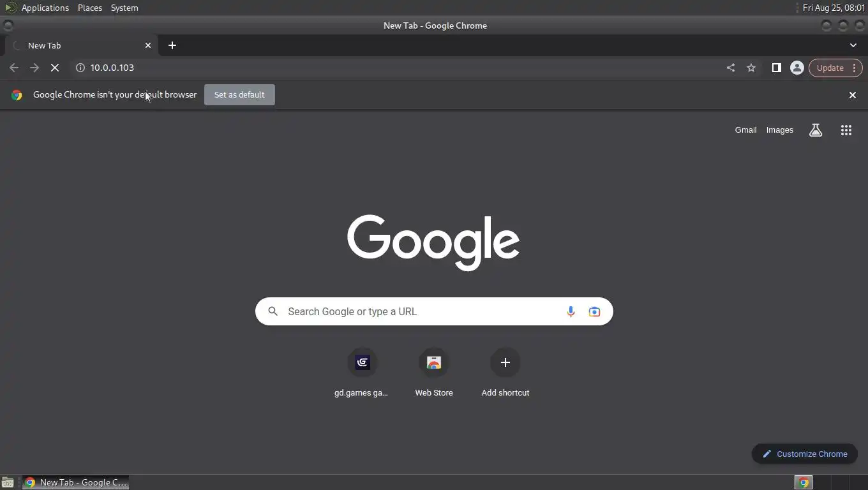Screen dimensions: 868x490
Task: Open the Gmail link
Action: pyautogui.click(x=745, y=130)
